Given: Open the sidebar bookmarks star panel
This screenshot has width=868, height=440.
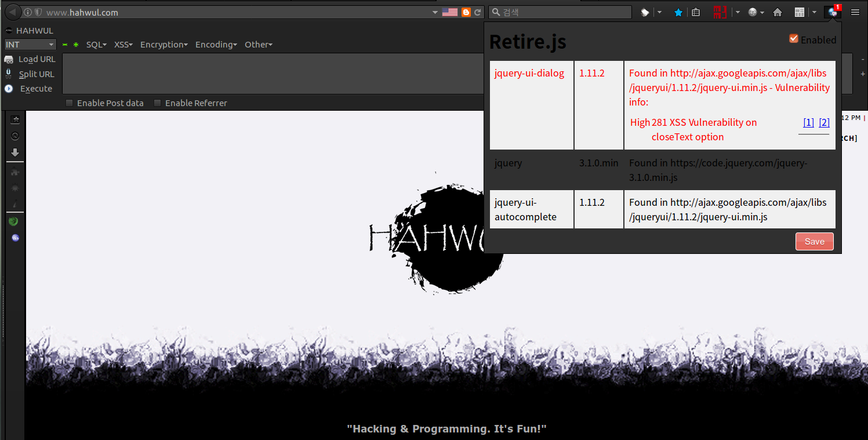Looking at the screenshot, I should [x=15, y=119].
